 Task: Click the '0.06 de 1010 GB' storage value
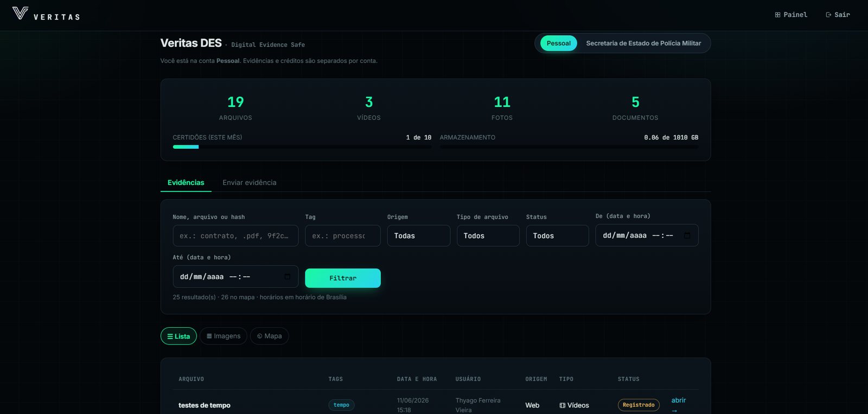pos(671,138)
